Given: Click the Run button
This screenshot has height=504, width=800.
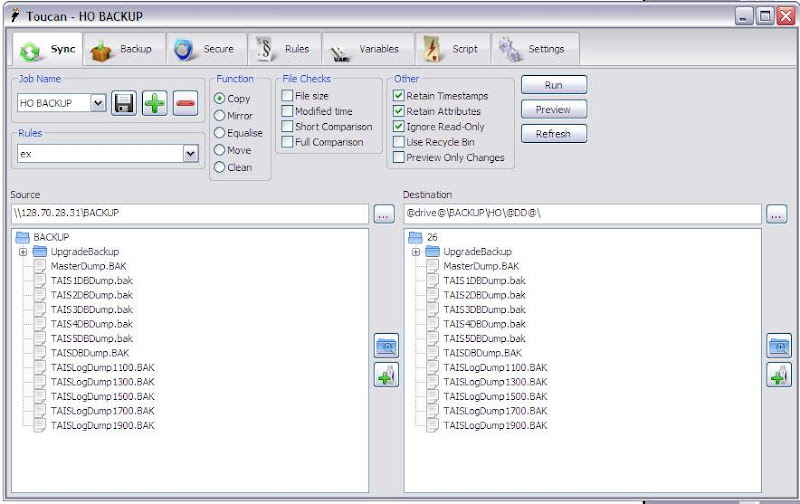Looking at the screenshot, I should click(554, 85).
